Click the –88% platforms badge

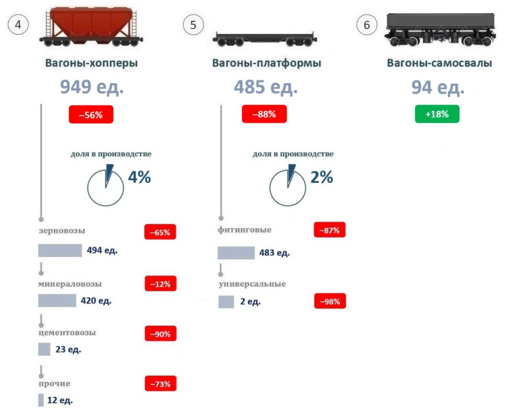(x=264, y=114)
